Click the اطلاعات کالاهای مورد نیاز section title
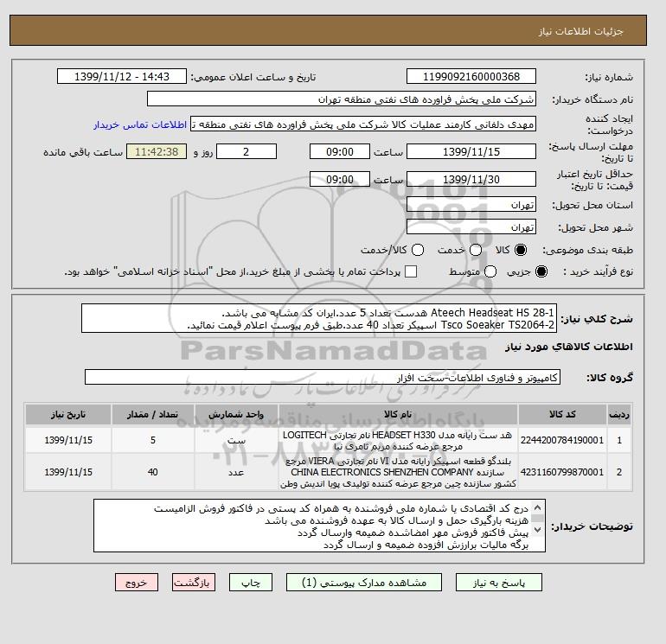This screenshot has height=644, width=666. [569, 347]
